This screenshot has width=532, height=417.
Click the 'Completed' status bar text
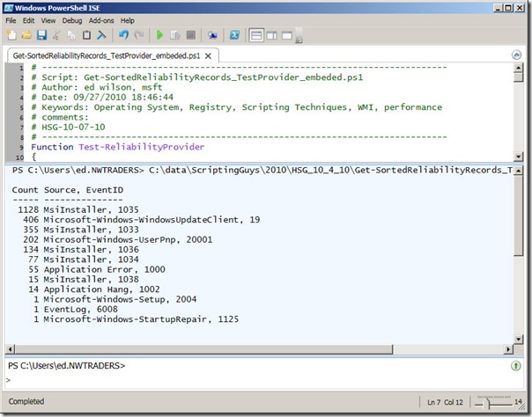tap(26, 401)
